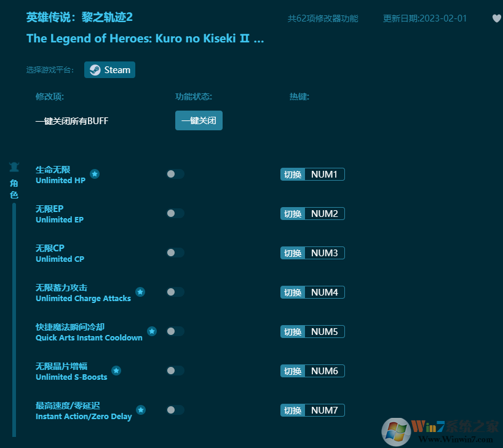Enable the Unlimited HP toggle
Viewport: 503px width, 448px height.
pyautogui.click(x=175, y=174)
